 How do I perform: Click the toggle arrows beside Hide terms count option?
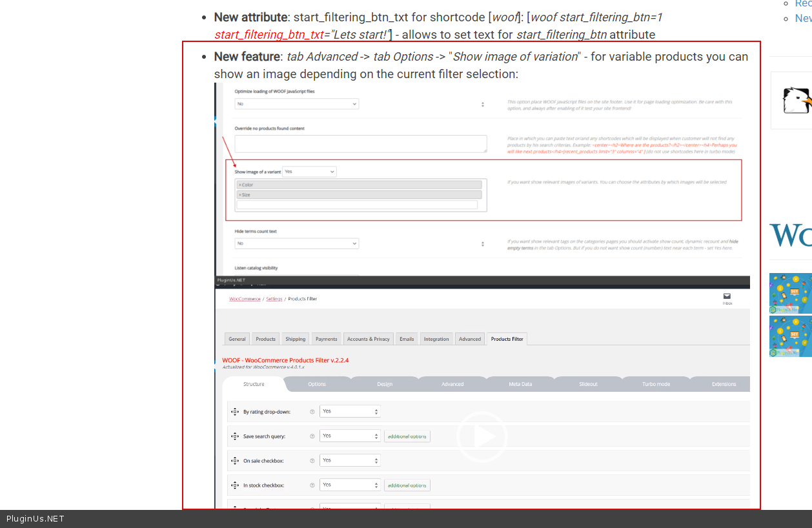tap(483, 244)
